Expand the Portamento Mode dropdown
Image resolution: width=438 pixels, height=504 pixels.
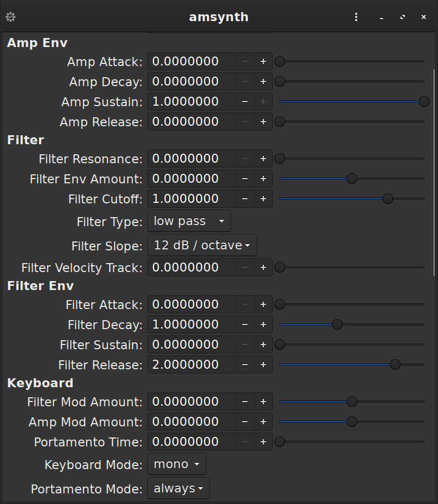click(x=178, y=489)
